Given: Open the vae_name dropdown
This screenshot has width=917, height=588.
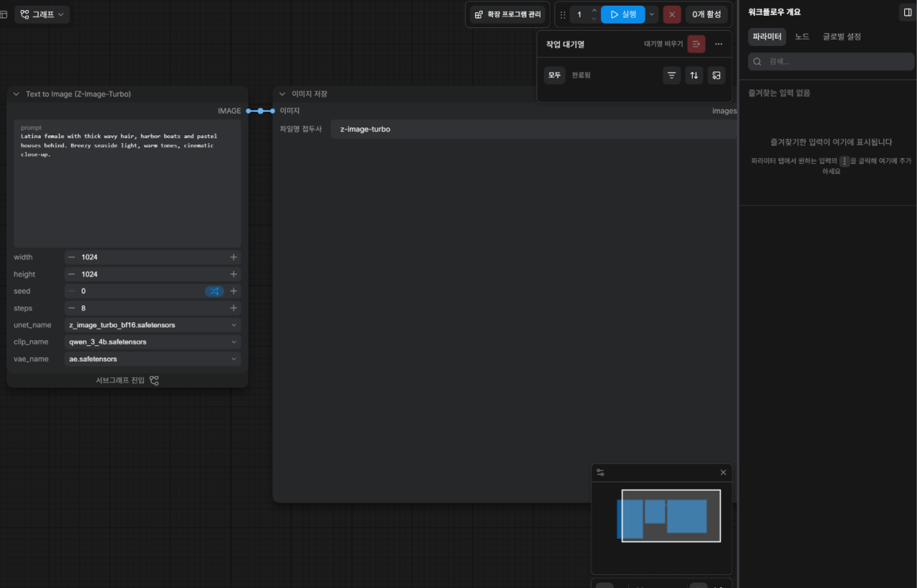Looking at the screenshot, I should 153,359.
